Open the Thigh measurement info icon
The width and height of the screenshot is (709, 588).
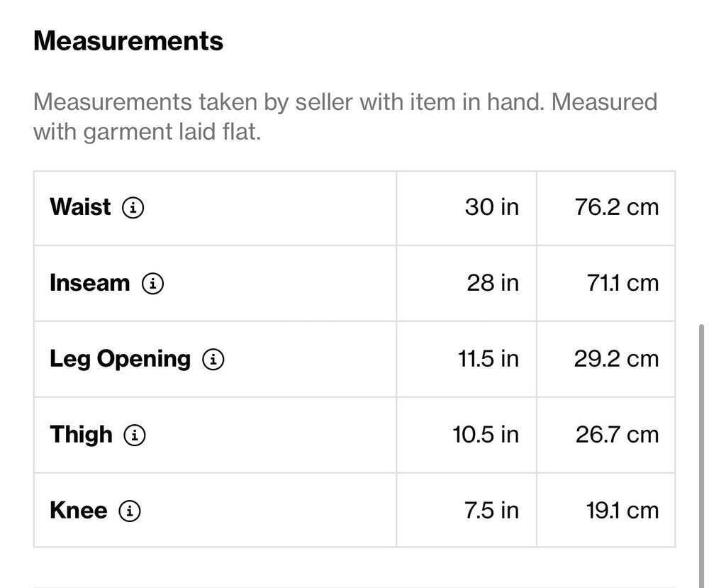click(135, 435)
